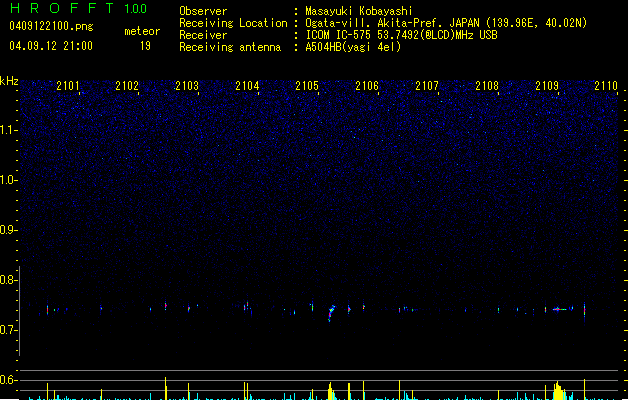Click the 'Receiving antenna' field label
The width and height of the screenshot is (629, 400).
pos(230,47)
